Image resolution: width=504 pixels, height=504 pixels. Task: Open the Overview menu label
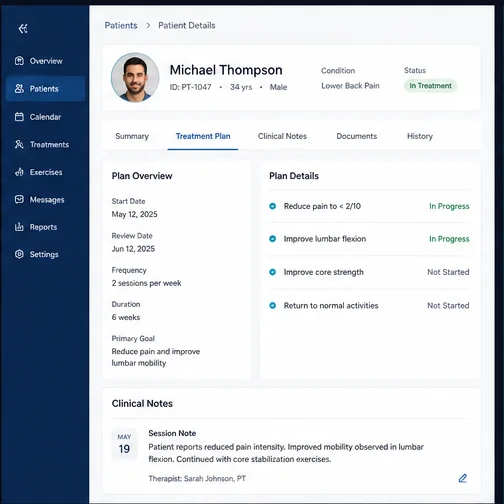[x=46, y=61]
